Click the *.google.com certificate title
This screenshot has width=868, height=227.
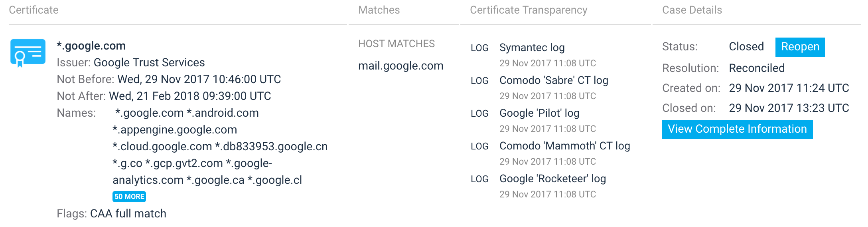click(91, 46)
